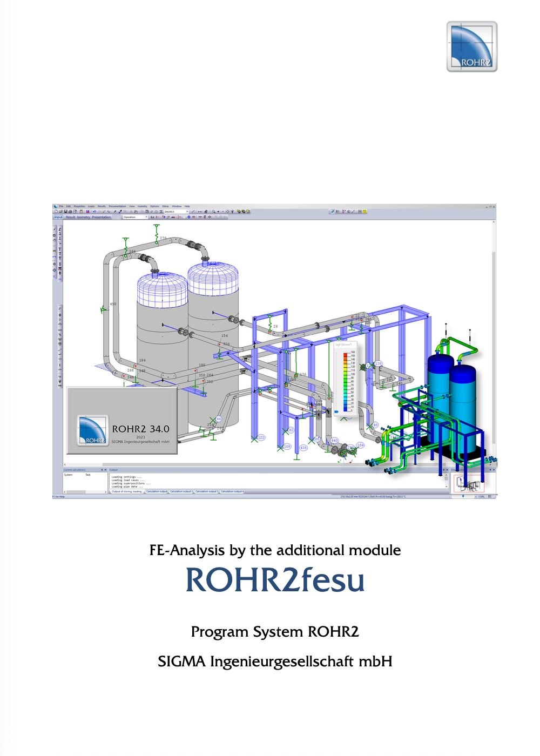This screenshot has width=540, height=756.
Task: Click the temperature Tp icon in the operation toolbar
Action: pyautogui.click(x=163, y=218)
